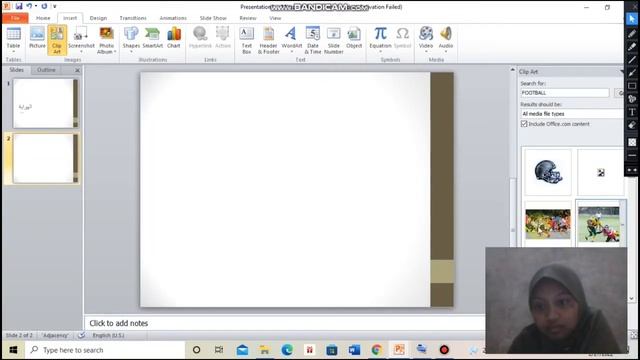Select slide 2 thumbnail
This screenshot has height=360, width=640.
(x=45, y=158)
